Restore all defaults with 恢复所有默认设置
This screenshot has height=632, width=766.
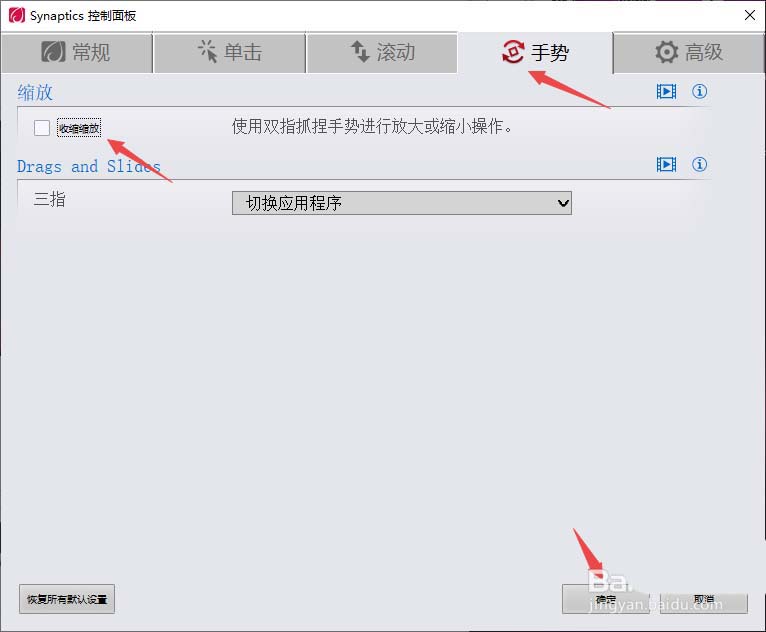pyautogui.click(x=67, y=599)
